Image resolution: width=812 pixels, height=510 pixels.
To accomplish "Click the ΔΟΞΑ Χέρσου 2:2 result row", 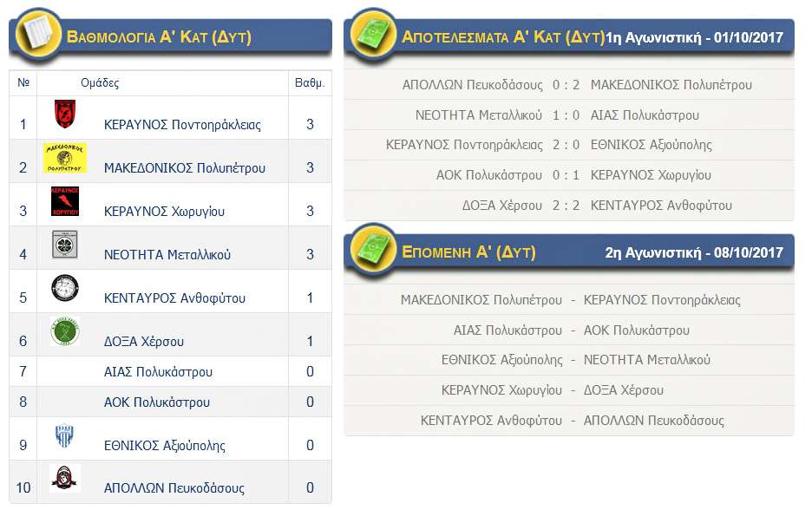I will (567, 206).
